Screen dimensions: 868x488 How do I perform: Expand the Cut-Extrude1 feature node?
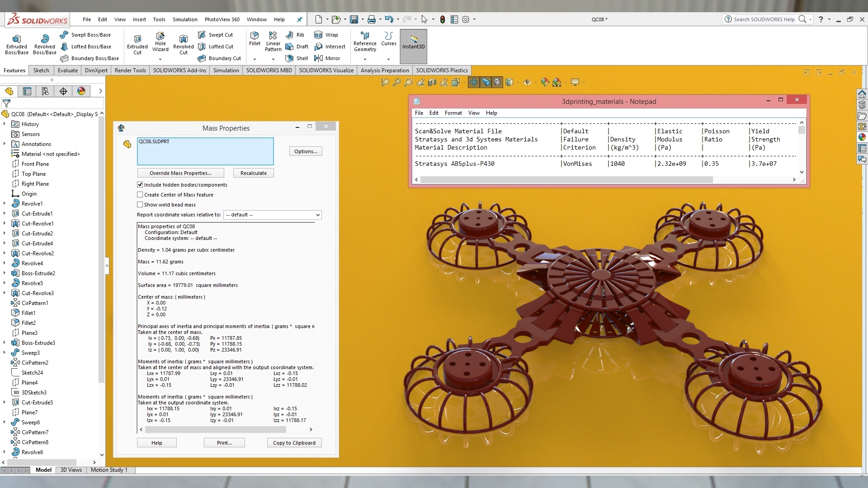point(5,214)
